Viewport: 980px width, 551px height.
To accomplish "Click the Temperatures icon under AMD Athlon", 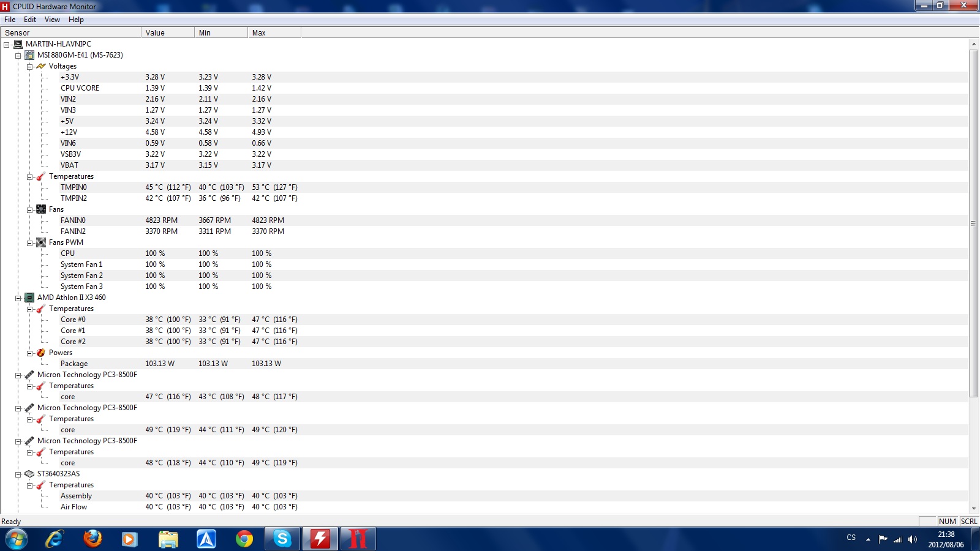I will (41, 309).
